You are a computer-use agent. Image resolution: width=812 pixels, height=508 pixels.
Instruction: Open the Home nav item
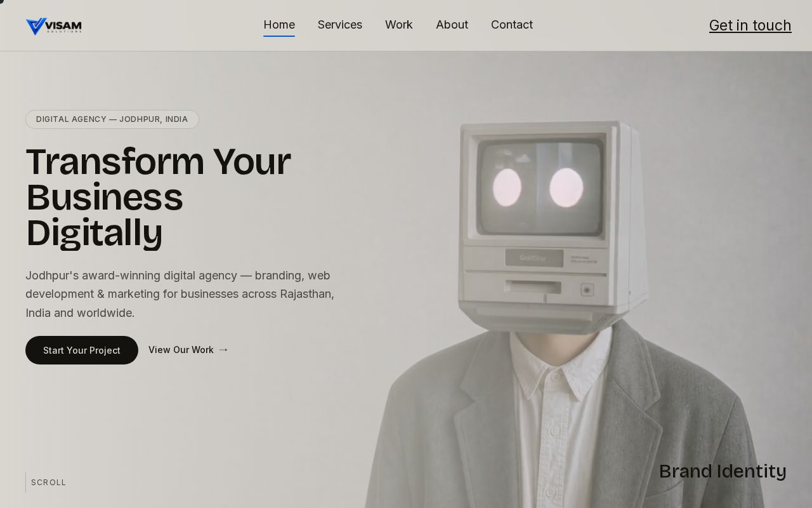[279, 25]
